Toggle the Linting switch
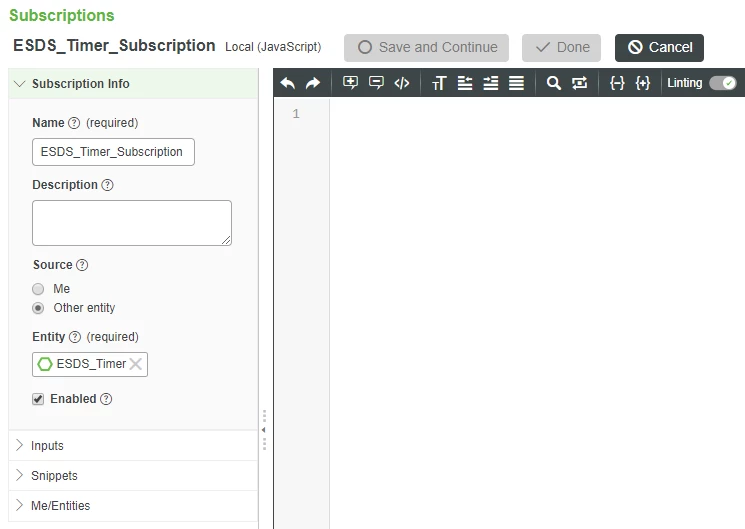 (723, 83)
